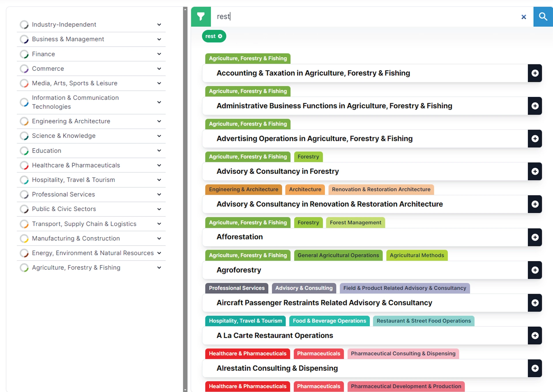Click the blue search magnifier button
This screenshot has width=553, height=392.
(543, 17)
